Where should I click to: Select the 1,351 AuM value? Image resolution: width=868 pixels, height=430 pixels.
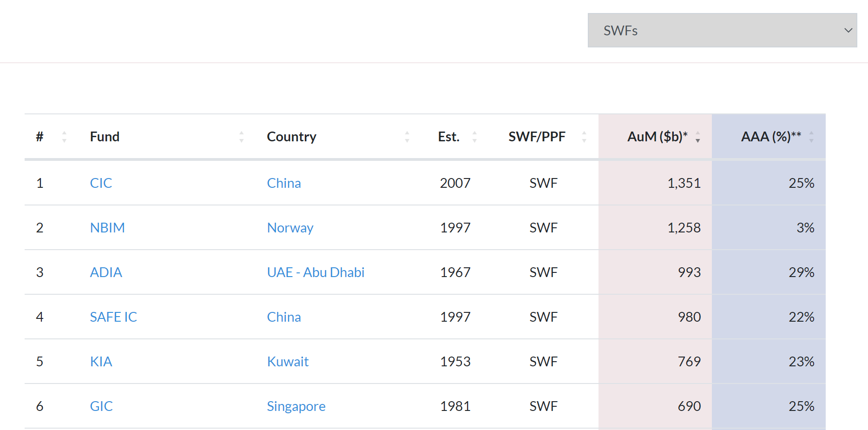[684, 183]
